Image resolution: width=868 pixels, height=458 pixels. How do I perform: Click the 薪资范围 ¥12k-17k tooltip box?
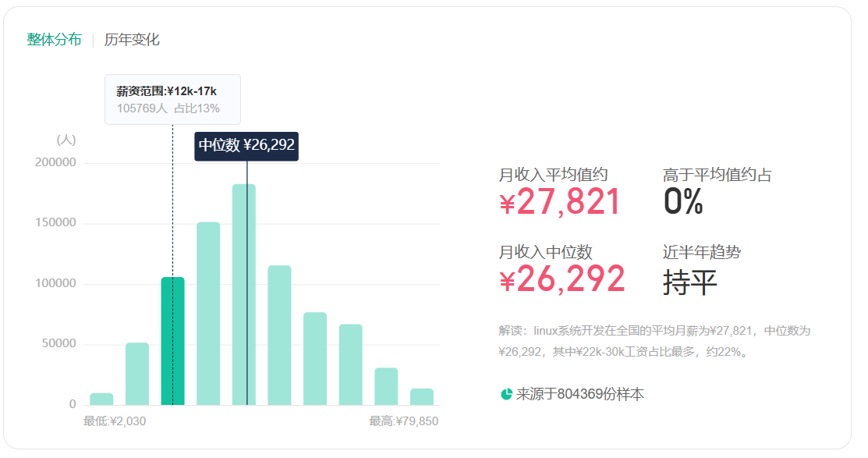pyautogui.click(x=172, y=100)
